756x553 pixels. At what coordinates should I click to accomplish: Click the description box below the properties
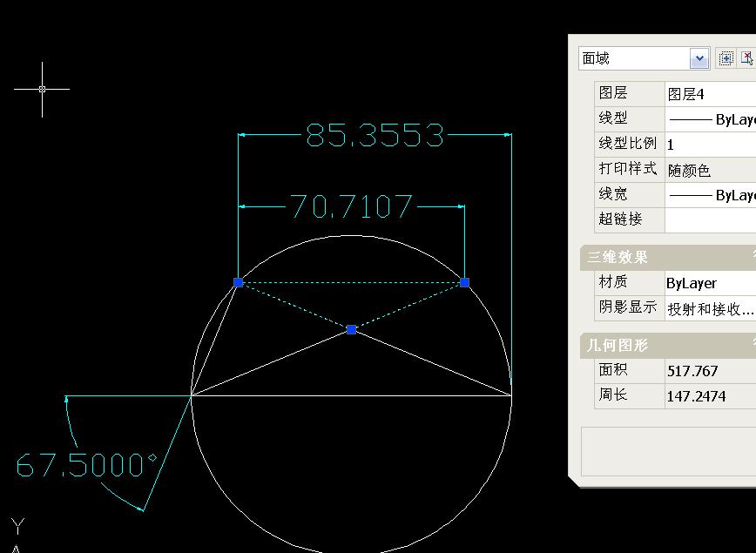point(668,451)
